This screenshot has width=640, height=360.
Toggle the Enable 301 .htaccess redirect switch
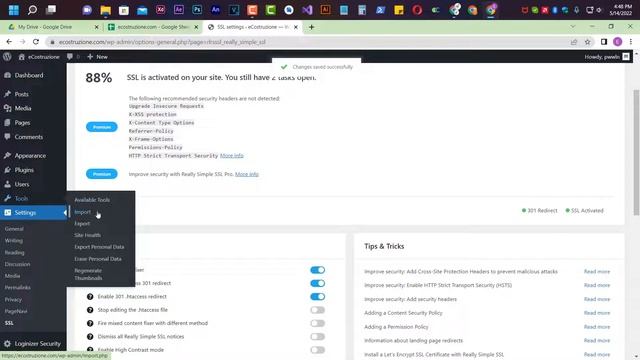(x=318, y=297)
